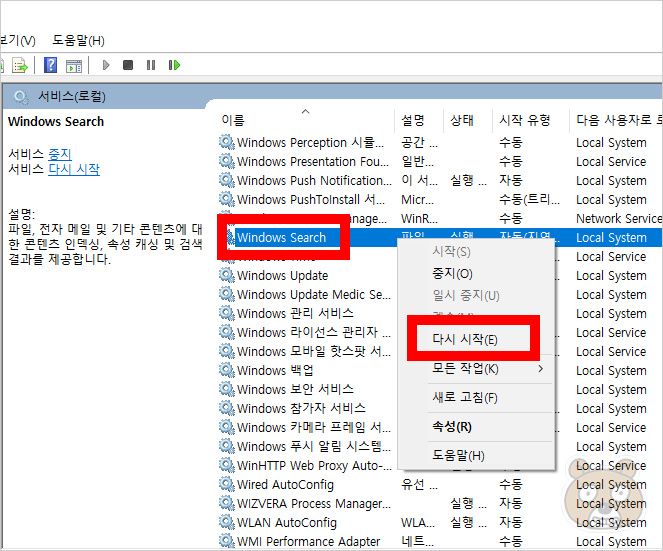Select Windows 라이선스 관리자 row
The height and width of the screenshot is (551, 663).
point(314,332)
